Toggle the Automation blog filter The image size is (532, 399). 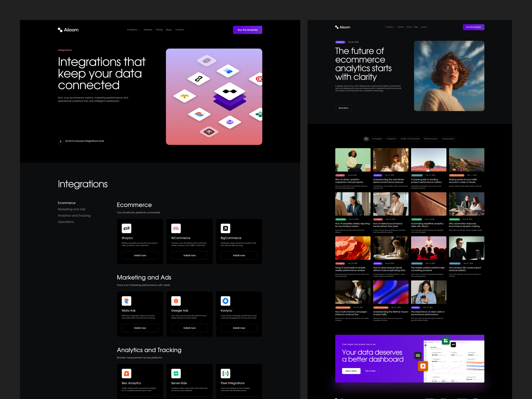[x=448, y=139]
